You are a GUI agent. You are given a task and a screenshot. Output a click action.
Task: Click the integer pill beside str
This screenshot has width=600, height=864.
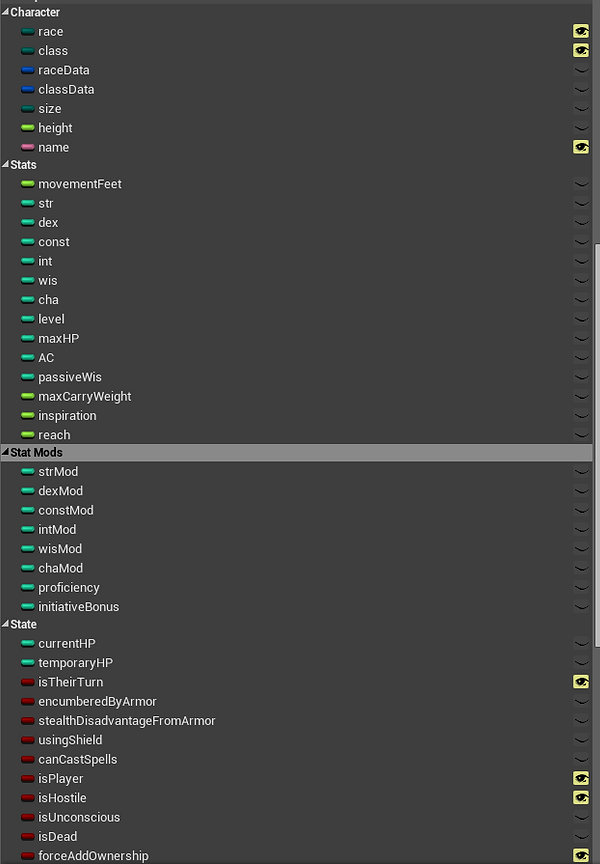click(x=28, y=203)
